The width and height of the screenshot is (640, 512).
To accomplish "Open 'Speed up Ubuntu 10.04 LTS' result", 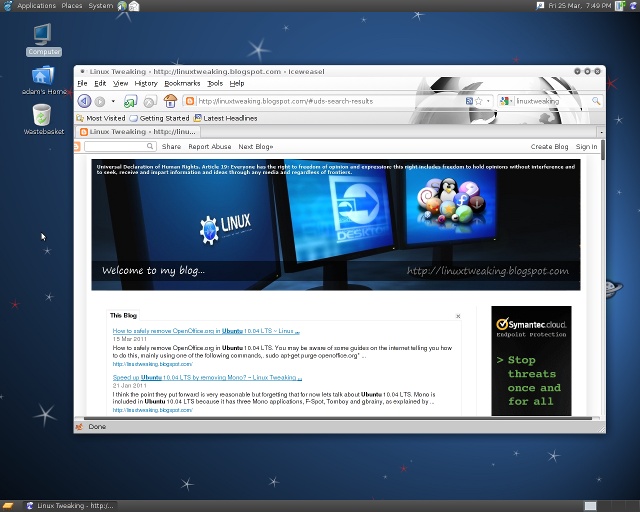I will (x=207, y=377).
